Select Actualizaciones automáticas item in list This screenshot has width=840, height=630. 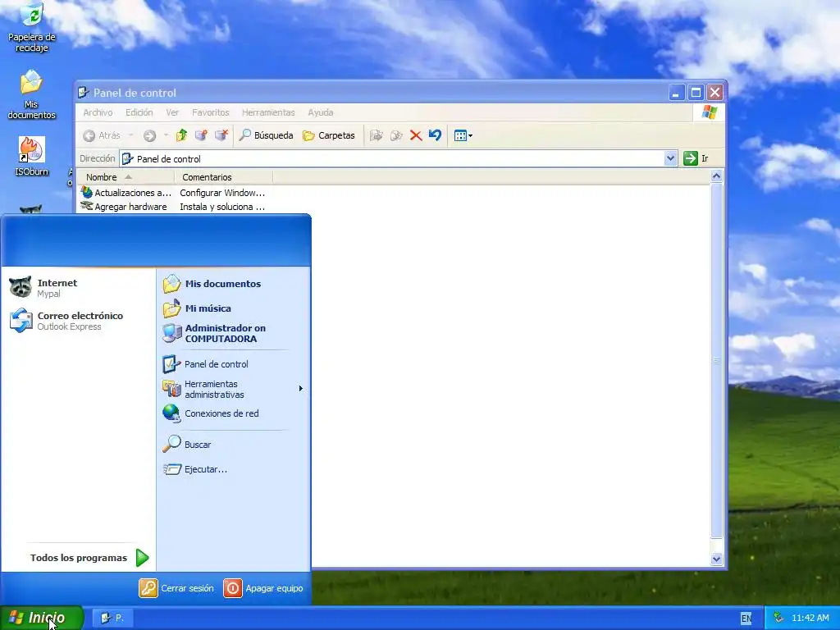[126, 193]
